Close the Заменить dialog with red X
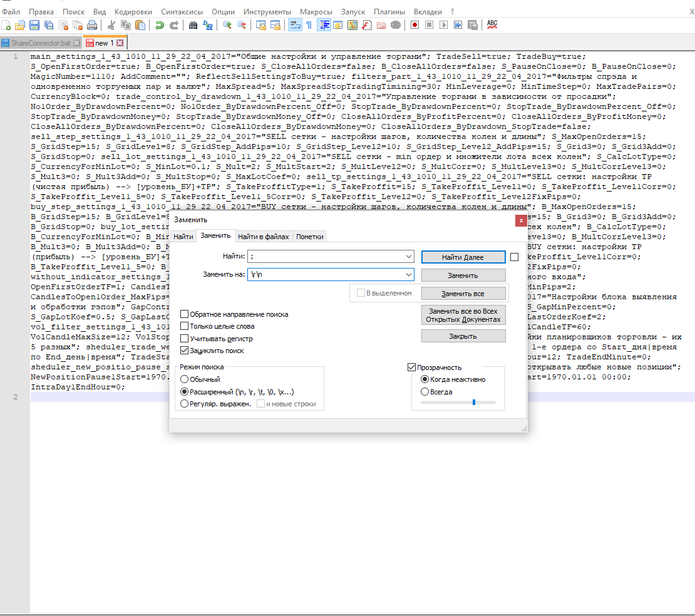This screenshot has width=695, height=616. pyautogui.click(x=521, y=220)
